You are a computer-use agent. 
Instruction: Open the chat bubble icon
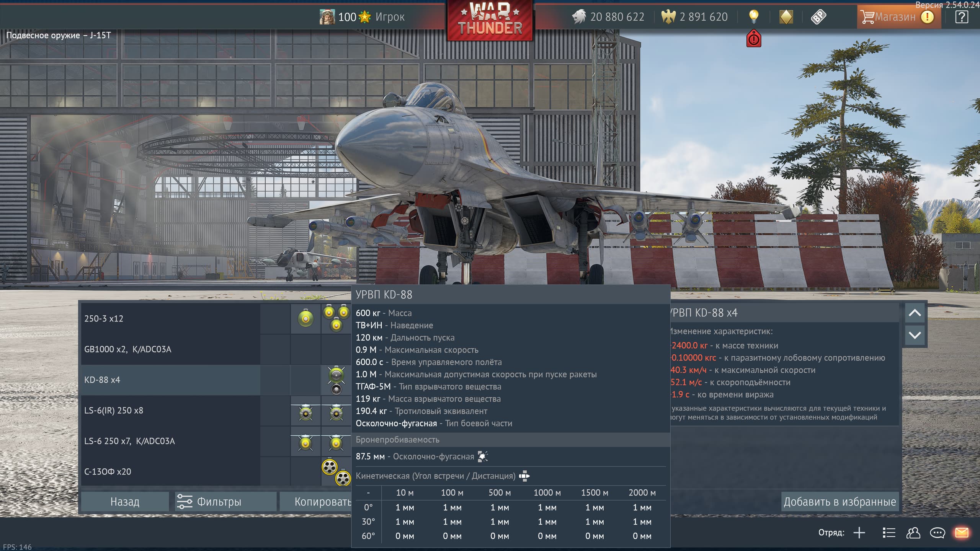pos(938,533)
